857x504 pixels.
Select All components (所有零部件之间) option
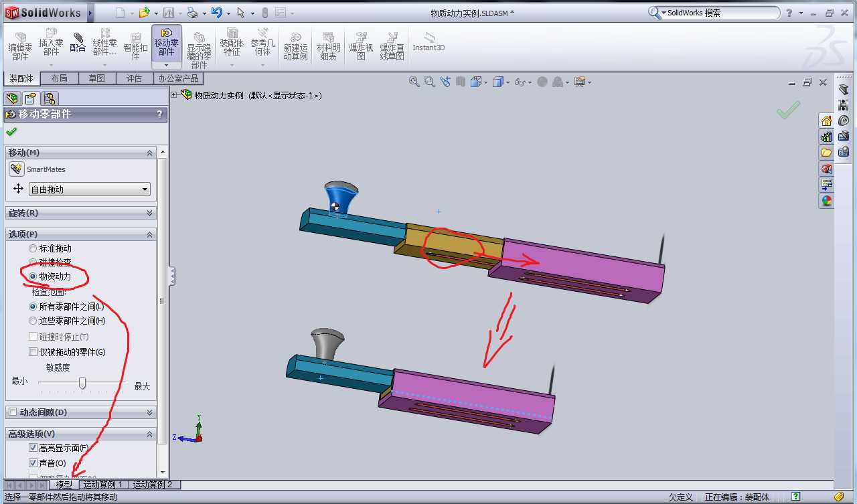point(33,307)
